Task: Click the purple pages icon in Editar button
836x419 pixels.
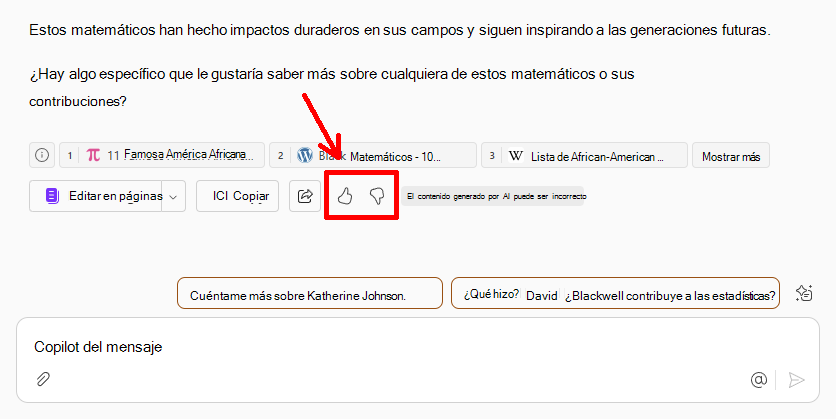Action: click(52, 196)
